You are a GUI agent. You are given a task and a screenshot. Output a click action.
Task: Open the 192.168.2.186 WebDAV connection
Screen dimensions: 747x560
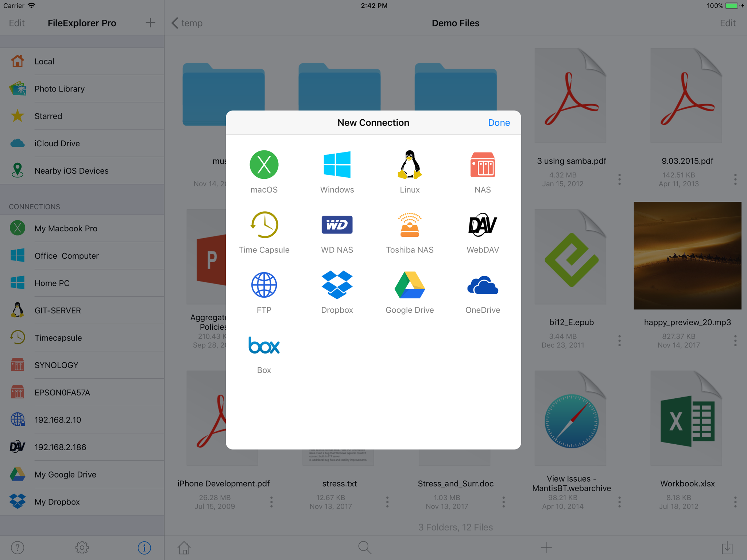coord(82,447)
